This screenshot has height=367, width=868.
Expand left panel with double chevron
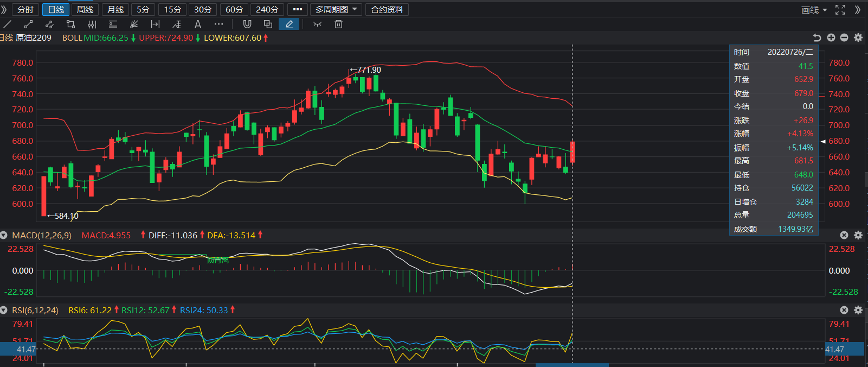pos(4,9)
